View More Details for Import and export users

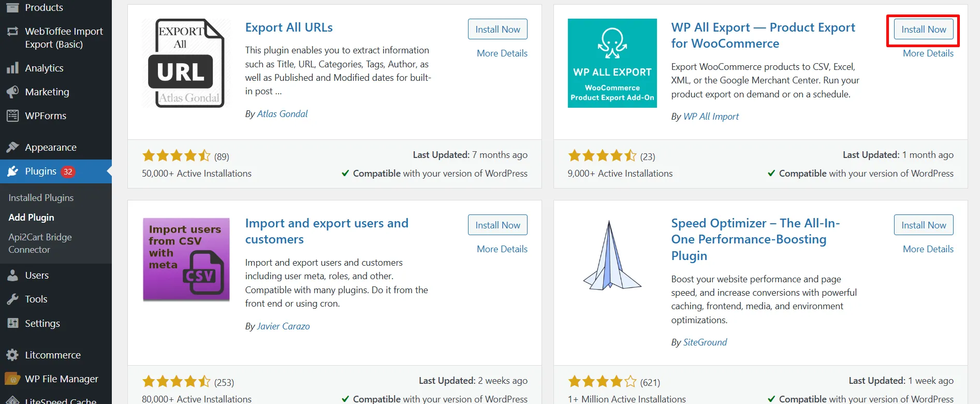coord(502,249)
